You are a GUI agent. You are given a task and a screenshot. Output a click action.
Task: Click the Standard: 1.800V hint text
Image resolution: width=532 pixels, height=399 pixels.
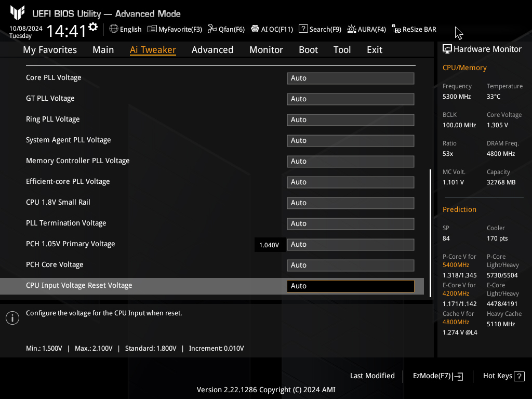pyautogui.click(x=151, y=349)
